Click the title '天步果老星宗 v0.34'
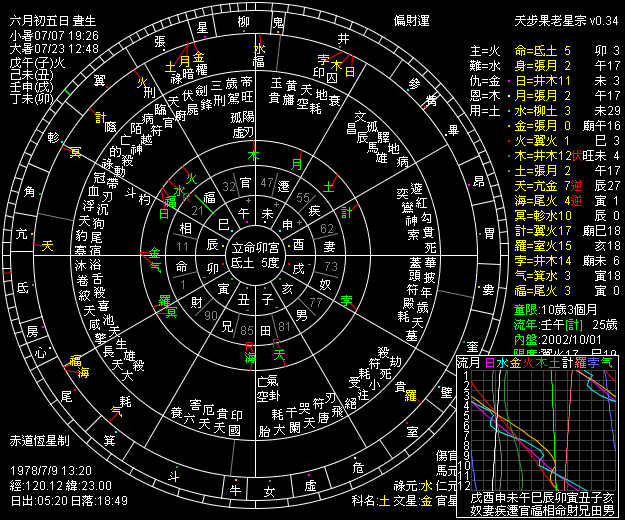The height and width of the screenshot is (520, 625). pos(566,21)
